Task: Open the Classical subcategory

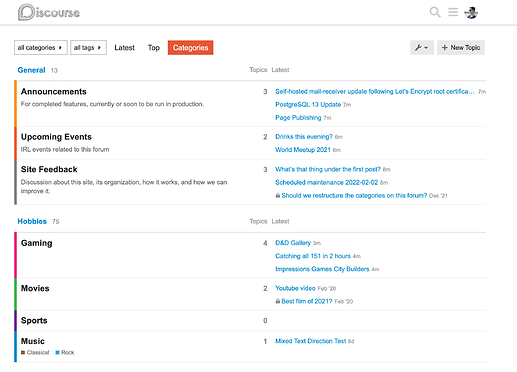Action: click(x=38, y=352)
